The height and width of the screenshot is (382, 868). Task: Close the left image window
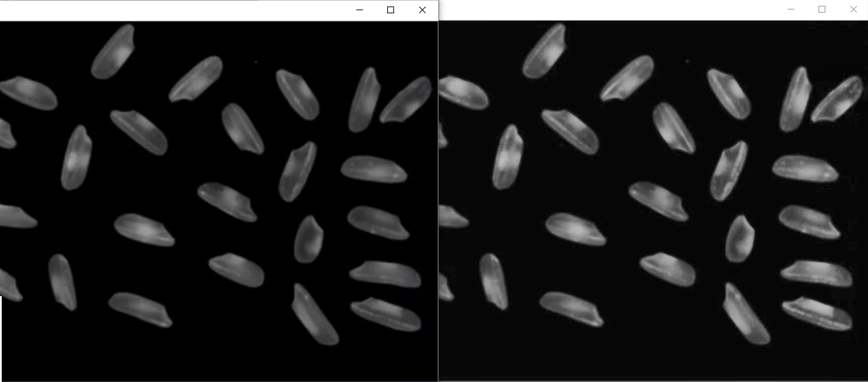(422, 10)
